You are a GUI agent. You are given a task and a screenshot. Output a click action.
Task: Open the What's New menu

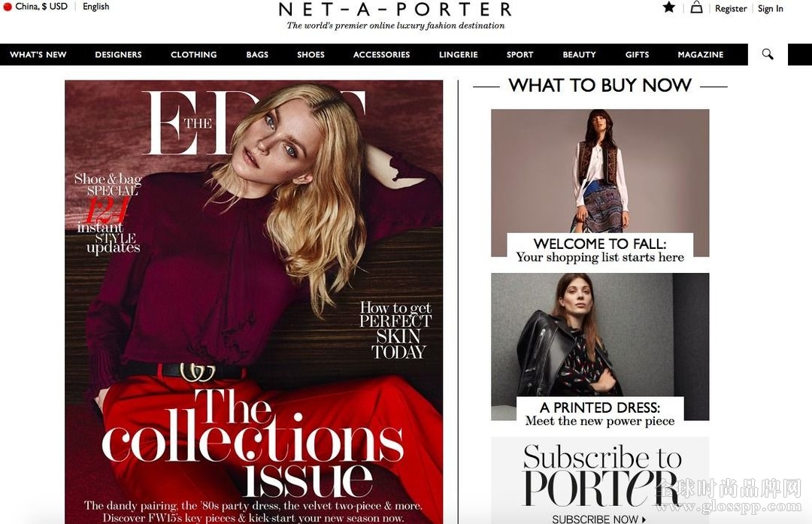click(x=38, y=54)
